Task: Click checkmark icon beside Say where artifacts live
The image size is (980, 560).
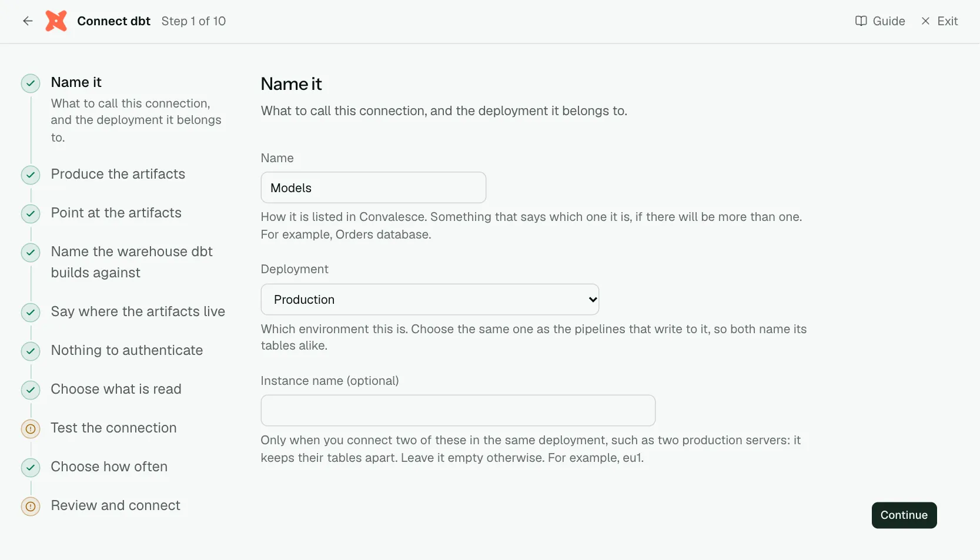Action: click(x=31, y=313)
